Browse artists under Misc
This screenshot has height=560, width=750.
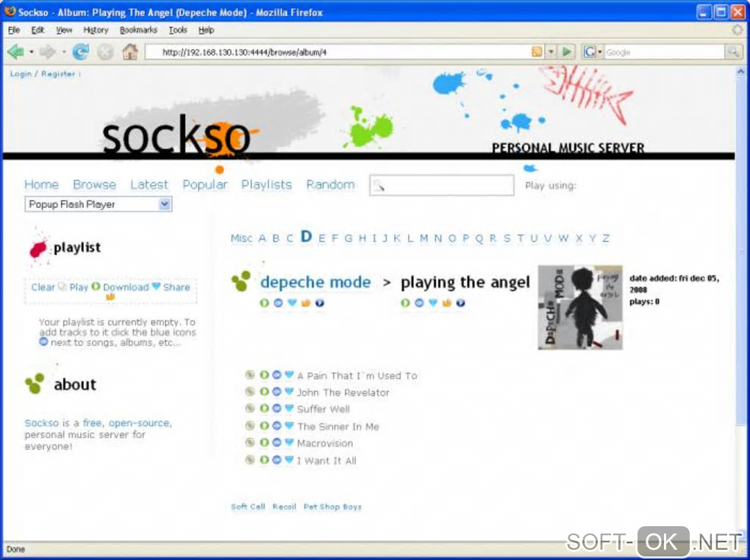pyautogui.click(x=241, y=238)
